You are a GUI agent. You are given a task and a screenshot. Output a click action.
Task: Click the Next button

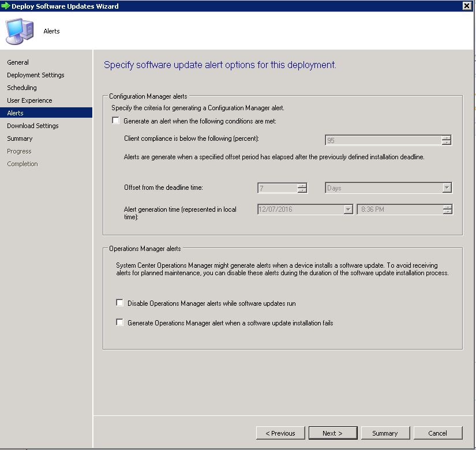[333, 433]
